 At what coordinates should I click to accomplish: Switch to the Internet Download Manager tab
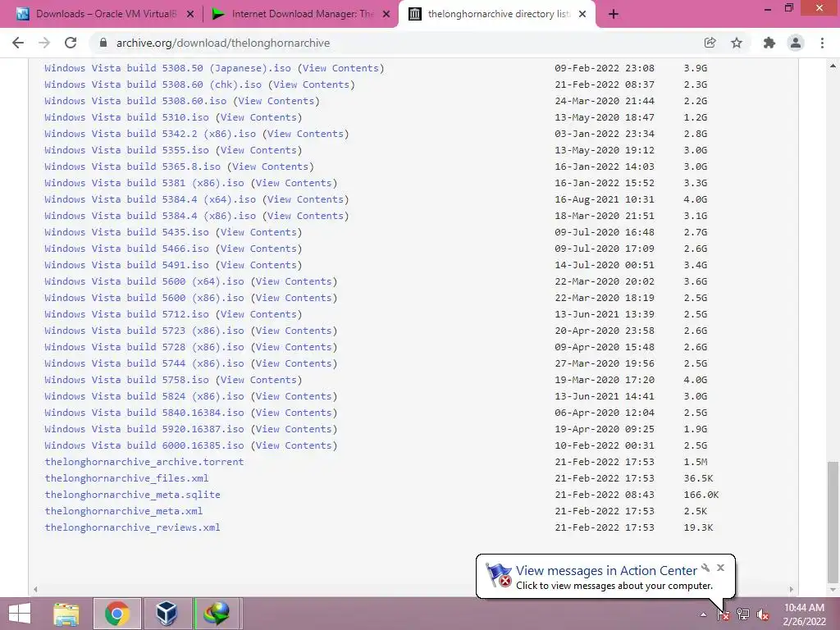pos(300,14)
